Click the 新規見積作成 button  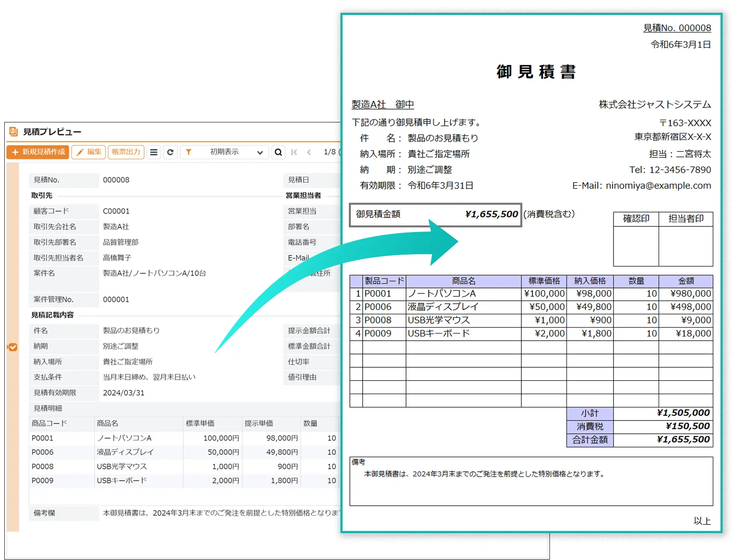click(x=38, y=152)
